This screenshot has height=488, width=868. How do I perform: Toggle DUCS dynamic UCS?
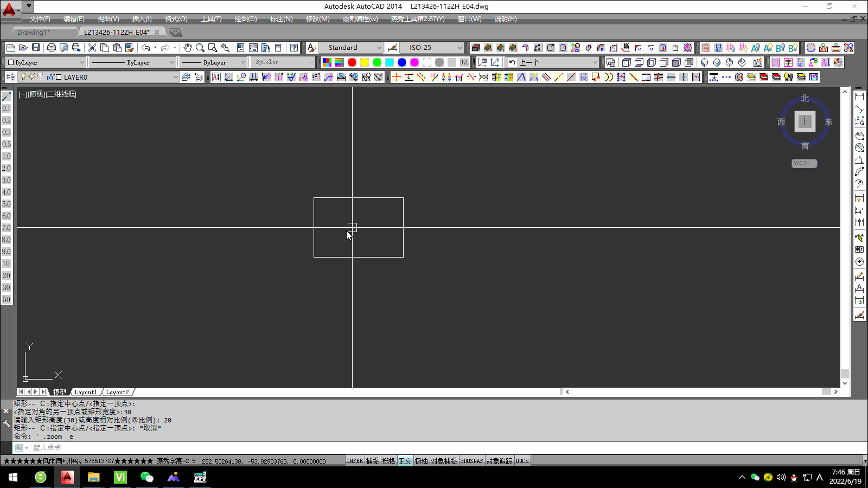click(x=522, y=461)
